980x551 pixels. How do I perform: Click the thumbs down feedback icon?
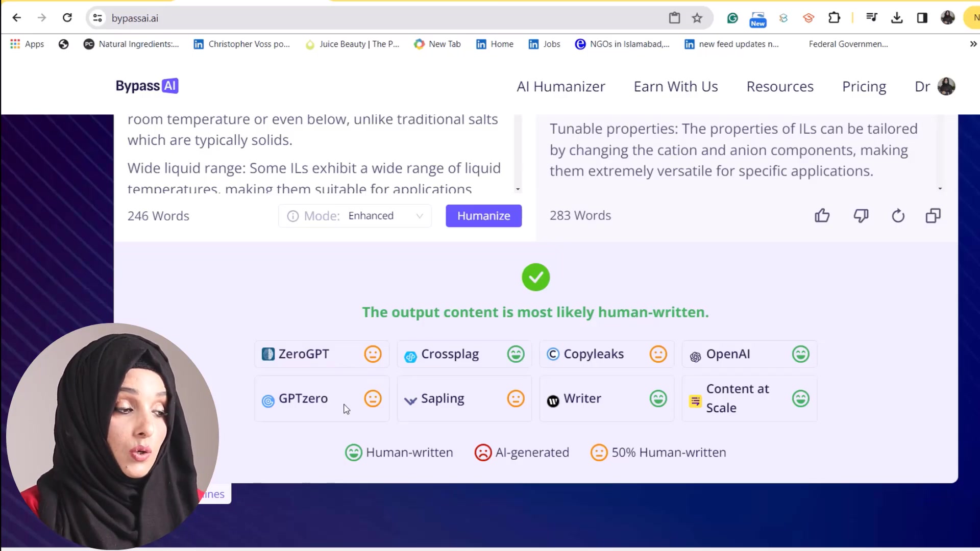click(x=861, y=216)
